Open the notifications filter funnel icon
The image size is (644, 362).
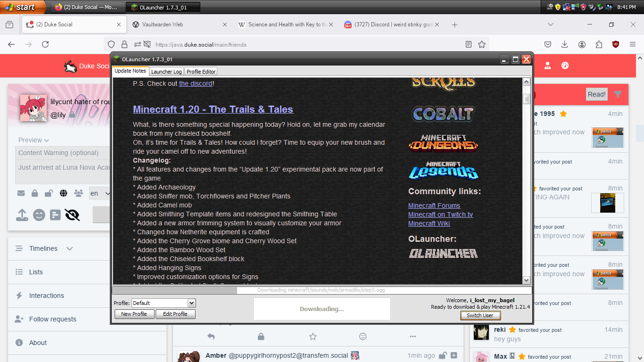pyautogui.click(x=618, y=94)
